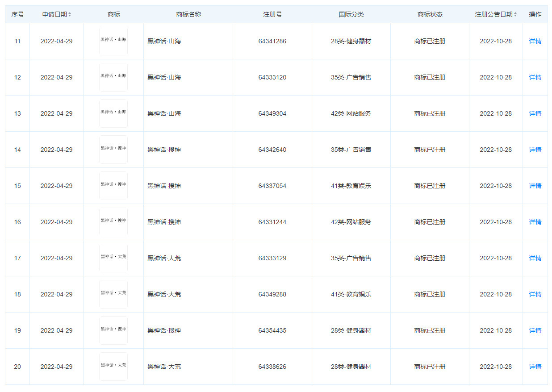
Task: Click 28类-健身器材 in row 11
Action: coord(351,41)
